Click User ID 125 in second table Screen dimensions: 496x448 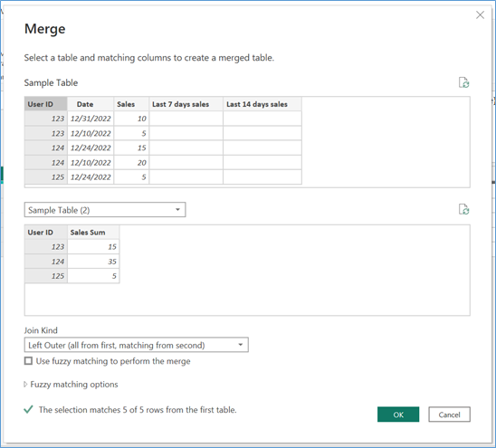pyautogui.click(x=46, y=276)
